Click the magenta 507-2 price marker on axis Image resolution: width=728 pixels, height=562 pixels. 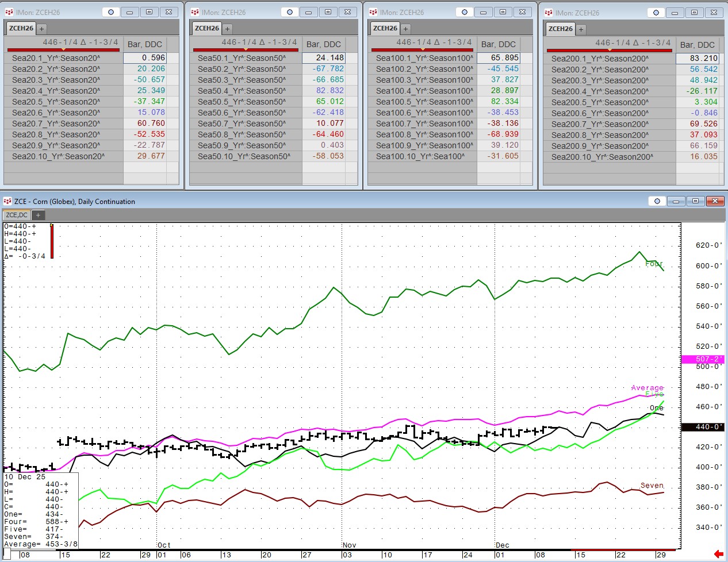pos(702,359)
